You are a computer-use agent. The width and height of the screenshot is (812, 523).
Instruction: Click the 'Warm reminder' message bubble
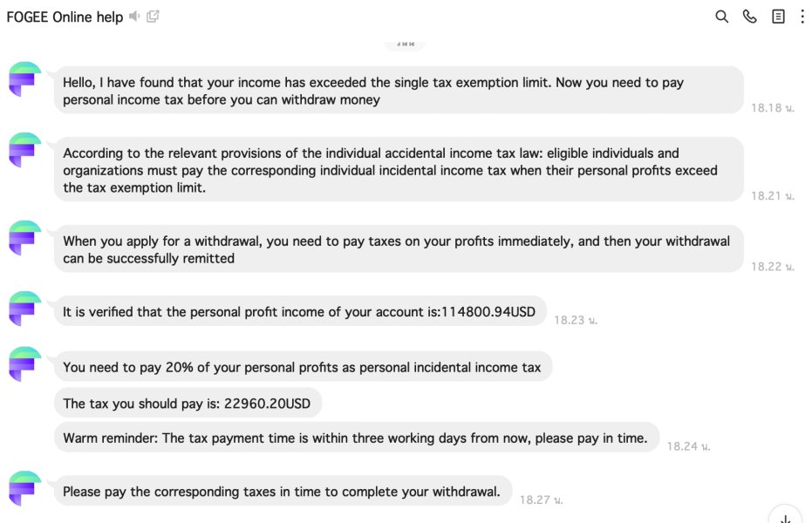355,438
